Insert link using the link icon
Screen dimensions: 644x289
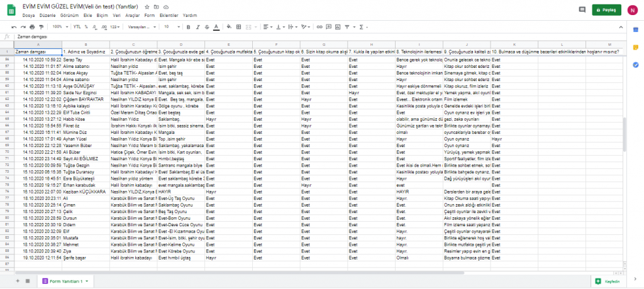(320, 27)
